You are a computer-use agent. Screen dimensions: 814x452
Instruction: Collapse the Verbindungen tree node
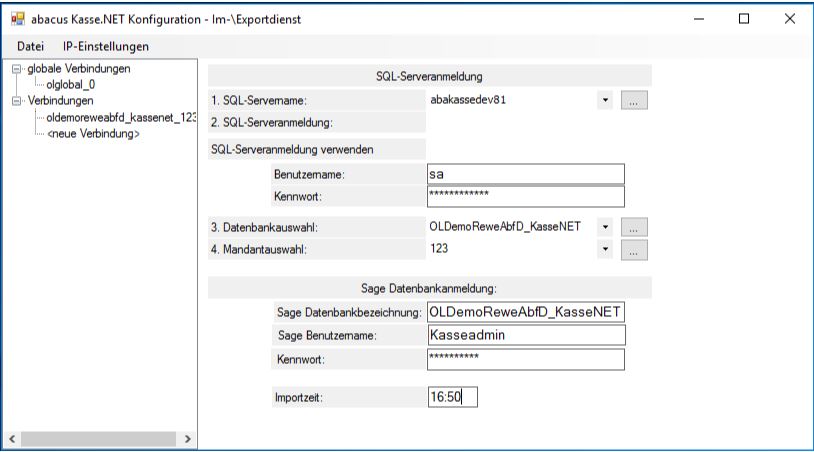(17, 101)
